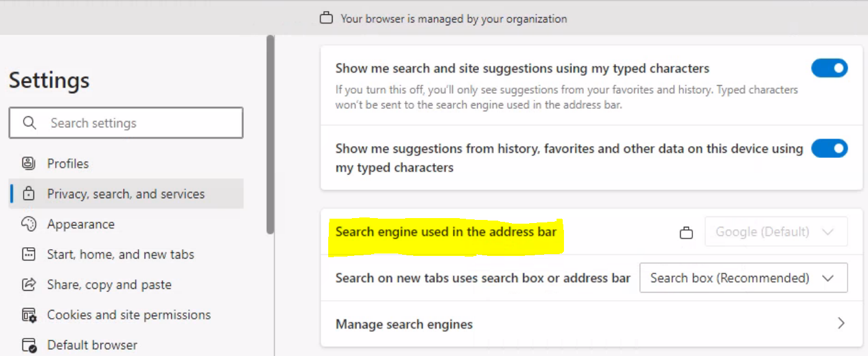Click the Default browser icon

click(x=29, y=345)
